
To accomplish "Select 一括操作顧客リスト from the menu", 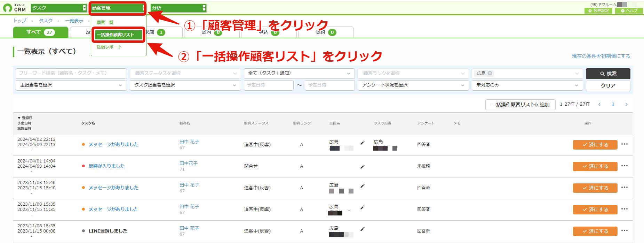I will [x=118, y=35].
